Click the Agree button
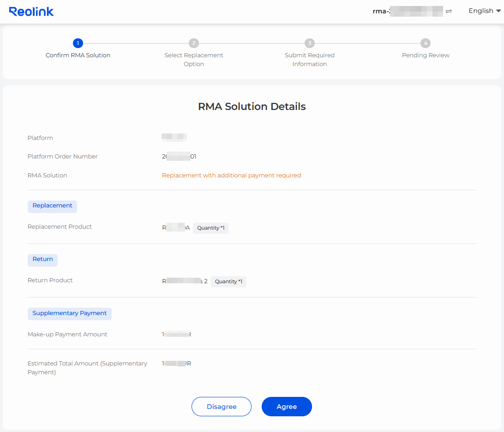This screenshot has width=504, height=432. [287, 407]
